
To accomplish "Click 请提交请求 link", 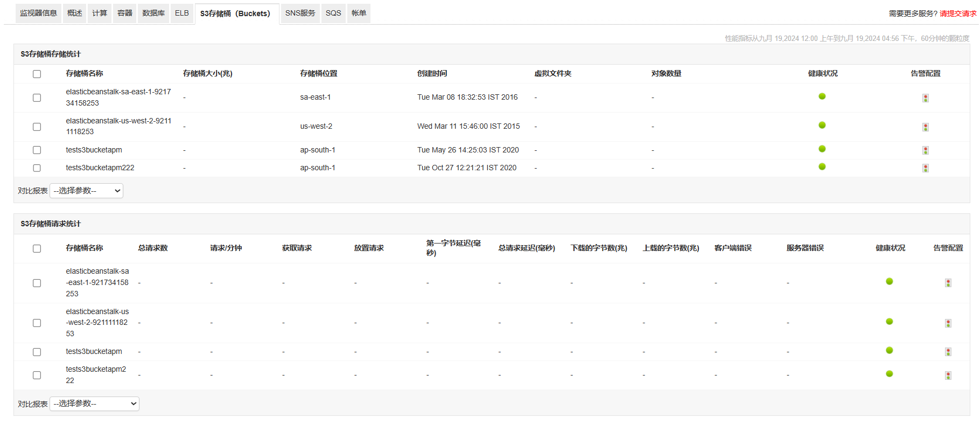I will 958,13.
